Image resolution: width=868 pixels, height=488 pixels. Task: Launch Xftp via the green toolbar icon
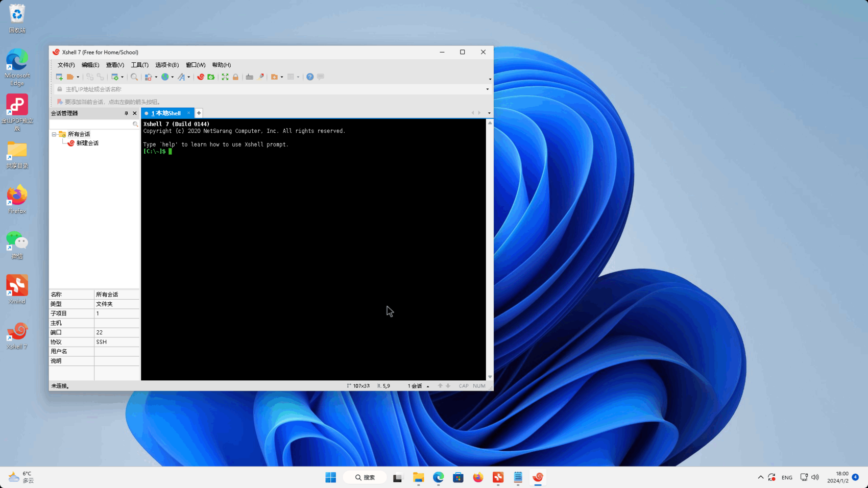[x=211, y=77]
